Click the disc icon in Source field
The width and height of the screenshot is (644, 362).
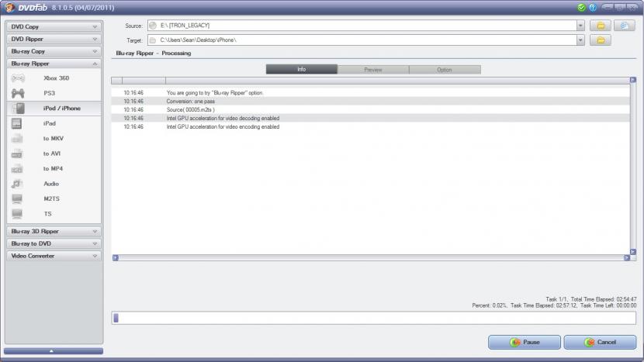tap(153, 26)
